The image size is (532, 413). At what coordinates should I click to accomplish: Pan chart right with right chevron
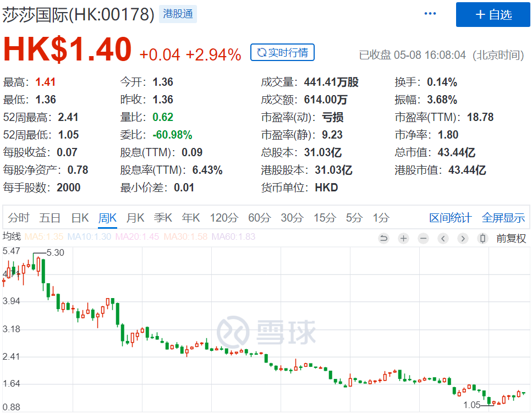463,238
